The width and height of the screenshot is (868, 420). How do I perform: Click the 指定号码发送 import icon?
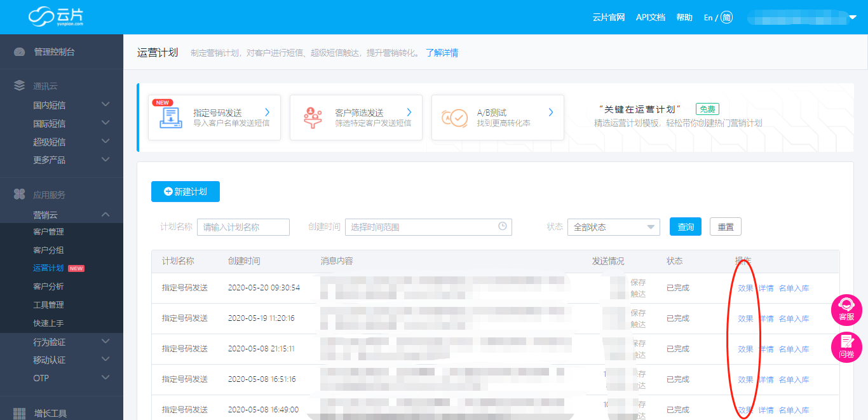170,118
